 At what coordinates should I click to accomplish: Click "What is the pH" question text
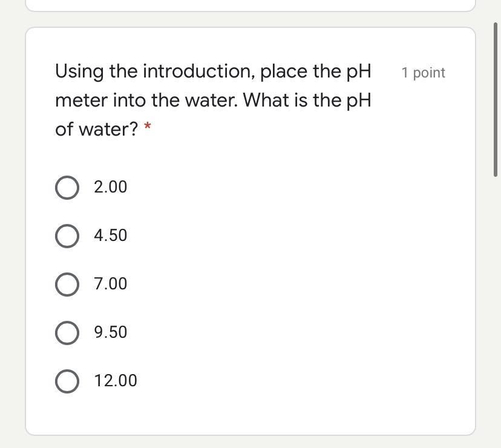307,100
